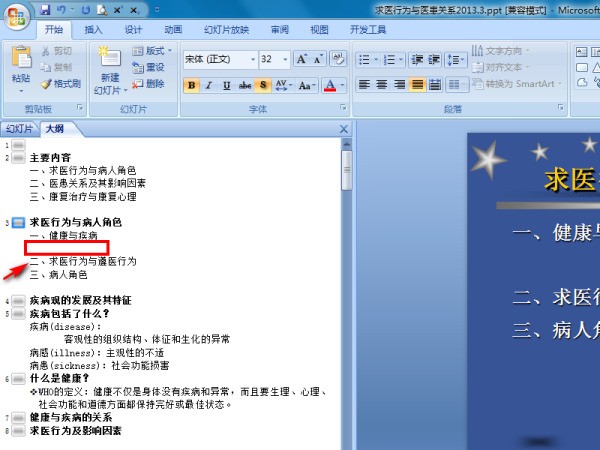The image size is (600, 450).
Task: Decrease font size with A-down icon
Action: 318,59
